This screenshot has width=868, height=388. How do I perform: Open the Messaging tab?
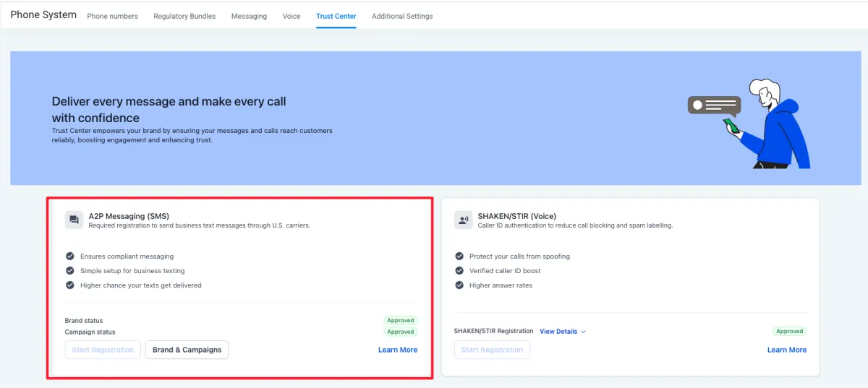tap(249, 16)
